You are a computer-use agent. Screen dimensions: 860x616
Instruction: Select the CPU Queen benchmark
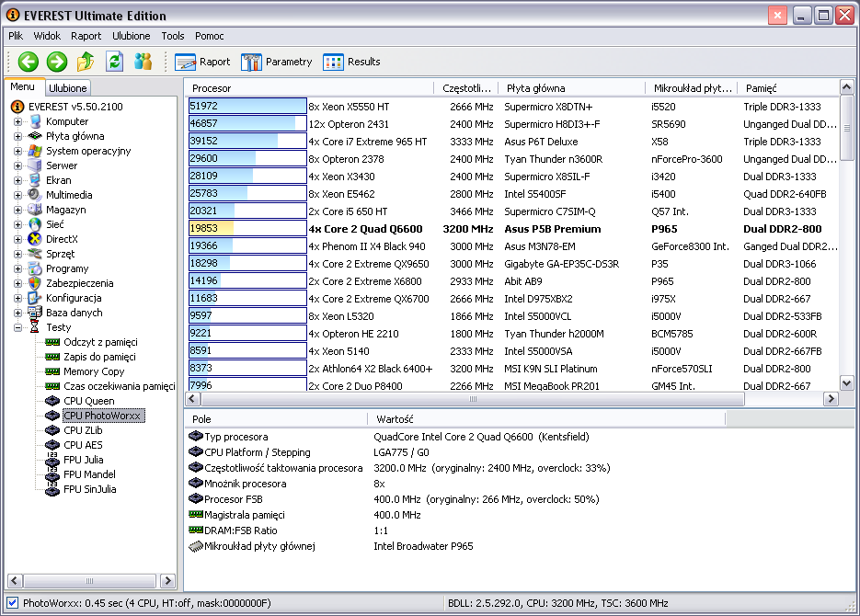[88, 401]
